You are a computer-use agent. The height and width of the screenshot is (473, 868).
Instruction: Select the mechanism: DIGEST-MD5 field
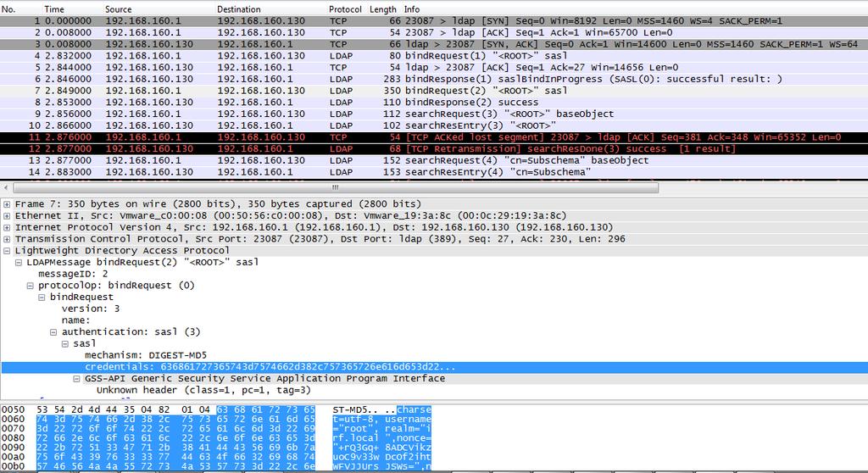(146, 355)
